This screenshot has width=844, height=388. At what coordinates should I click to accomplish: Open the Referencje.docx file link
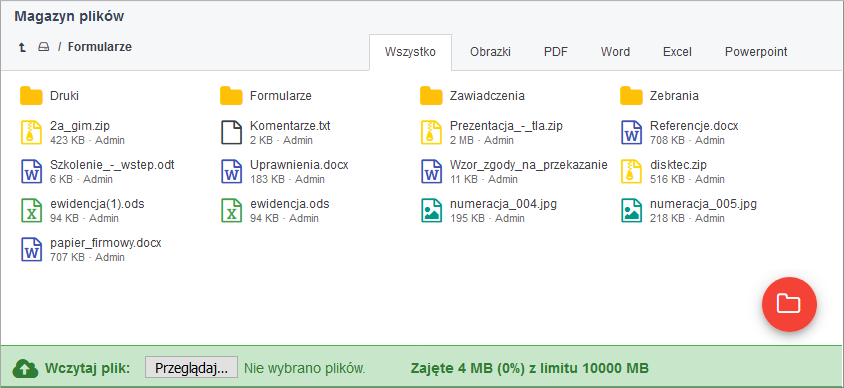click(x=694, y=126)
